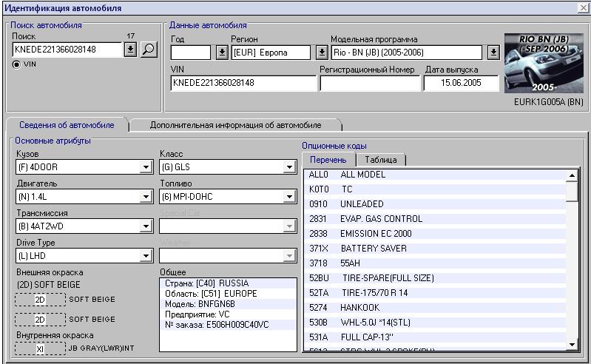Expand the Drive Type LHD dropdown
Image resolution: width=591 pixels, height=364 pixels.
pos(146,256)
